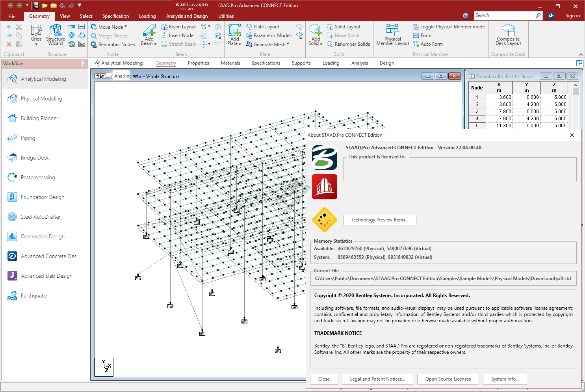Click the Add Solid icon

tap(316, 30)
